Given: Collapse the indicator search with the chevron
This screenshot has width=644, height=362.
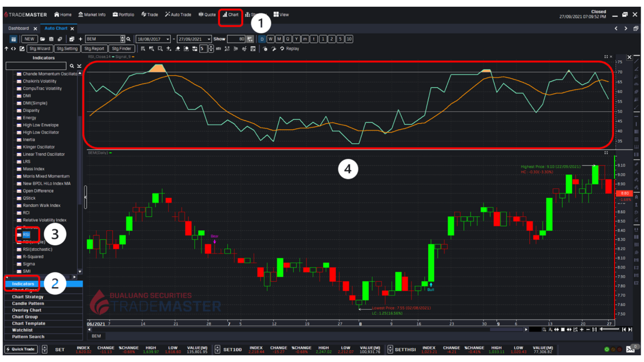Looking at the screenshot, I should [79, 66].
